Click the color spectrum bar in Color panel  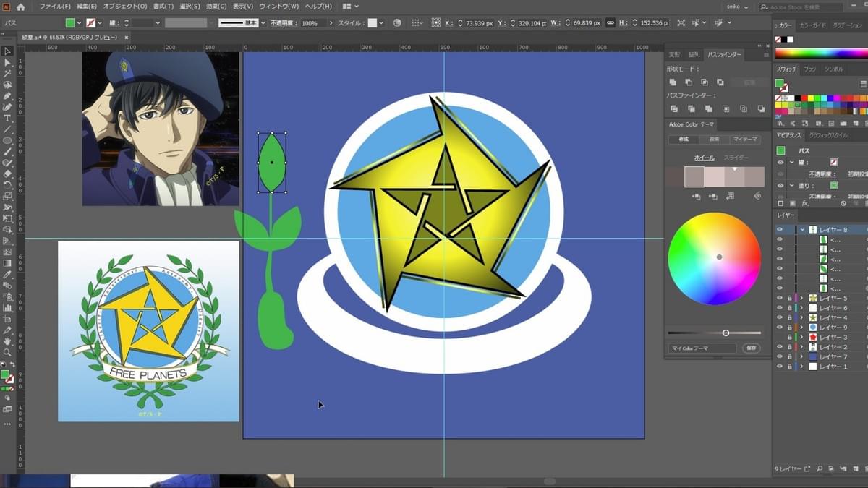(x=820, y=53)
